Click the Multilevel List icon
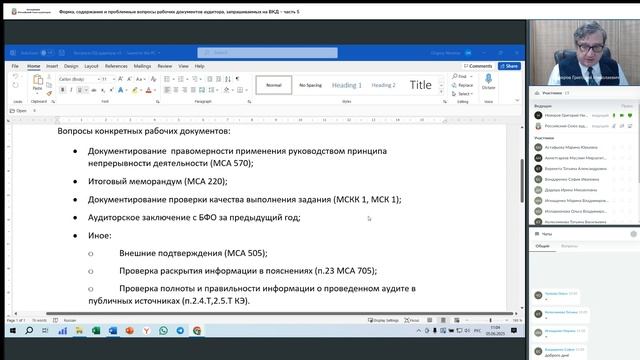Screen dimensions: 640x360 click(195, 79)
